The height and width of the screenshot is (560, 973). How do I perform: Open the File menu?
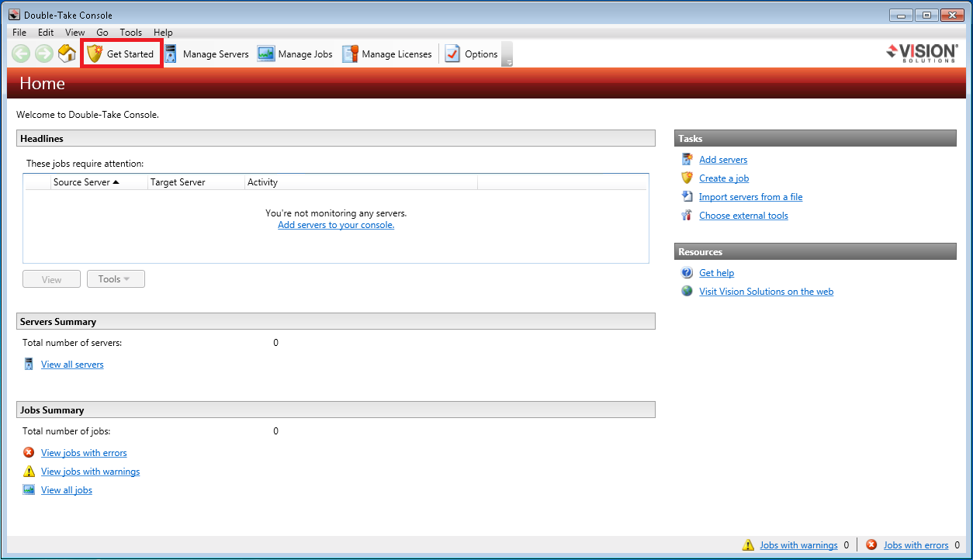[19, 33]
